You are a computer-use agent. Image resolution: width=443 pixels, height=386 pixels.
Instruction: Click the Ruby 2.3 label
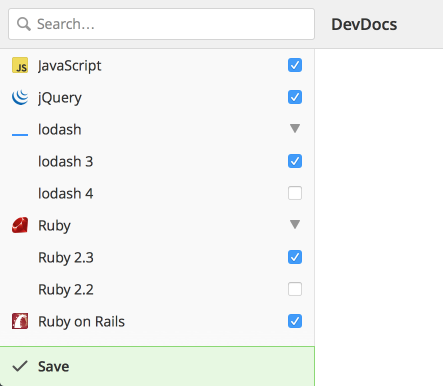click(x=66, y=258)
